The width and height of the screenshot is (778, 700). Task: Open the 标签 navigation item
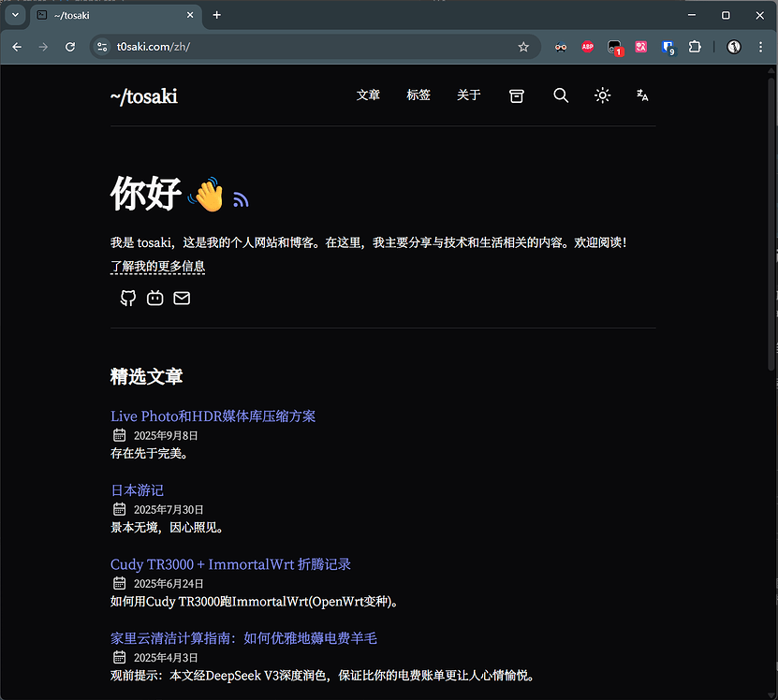(x=418, y=95)
